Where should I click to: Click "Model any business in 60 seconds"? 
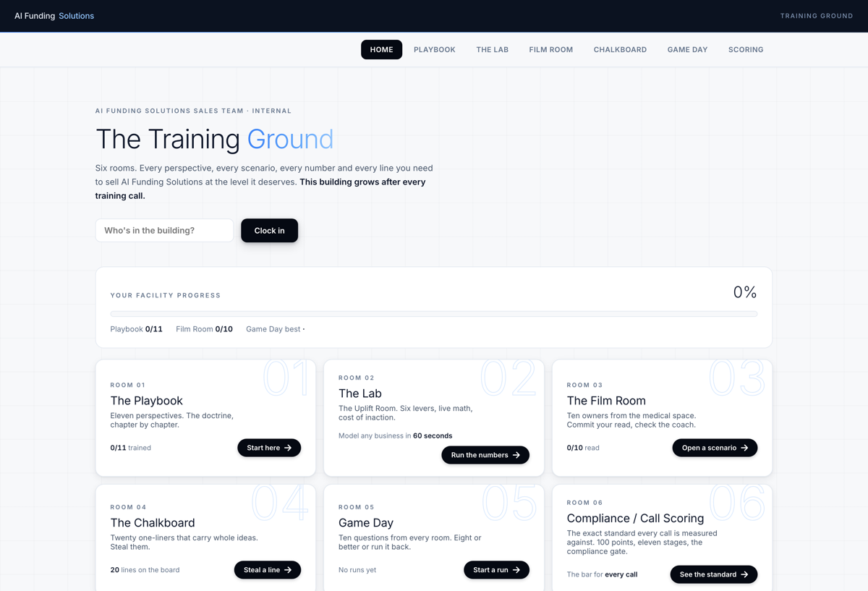396,435
